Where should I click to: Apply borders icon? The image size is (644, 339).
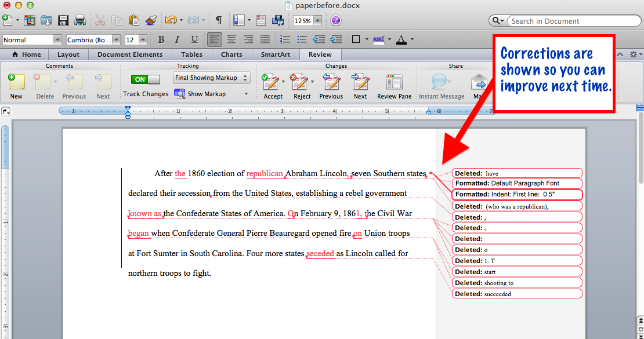(356, 39)
